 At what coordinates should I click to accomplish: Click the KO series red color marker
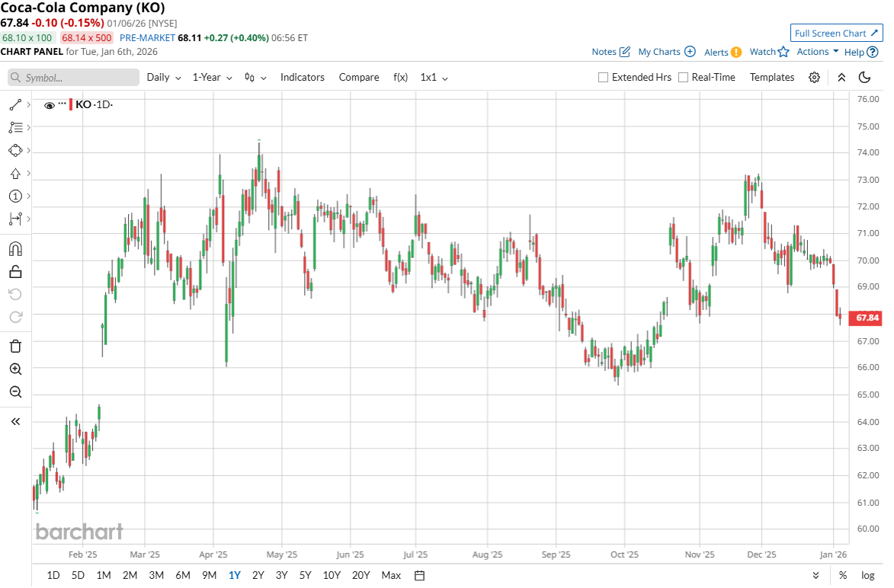[x=71, y=105]
